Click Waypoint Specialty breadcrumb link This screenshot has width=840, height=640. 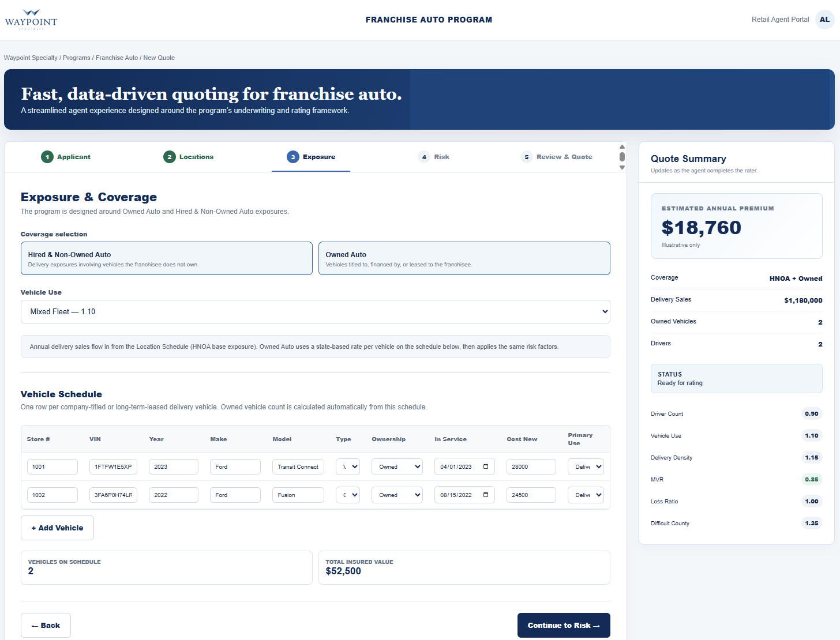point(31,58)
